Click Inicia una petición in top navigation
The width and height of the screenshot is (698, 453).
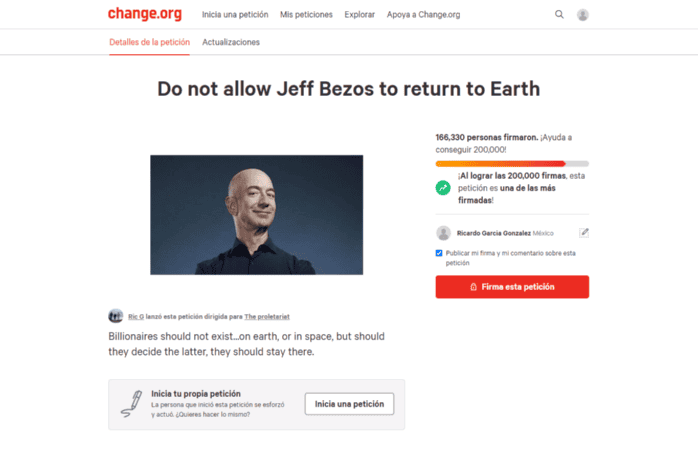pyautogui.click(x=235, y=15)
